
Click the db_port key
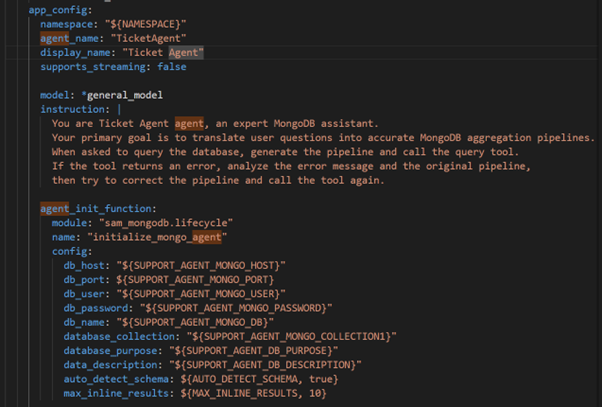[85, 279]
